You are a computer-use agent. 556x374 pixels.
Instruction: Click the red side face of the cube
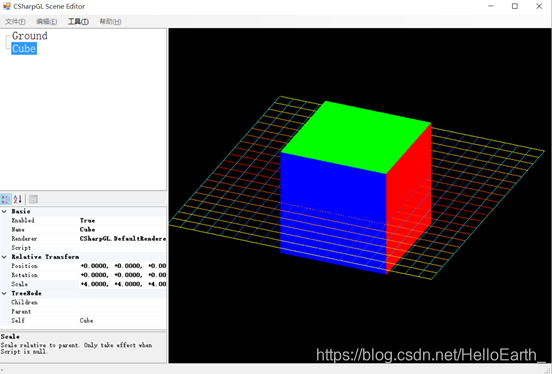tap(408, 199)
